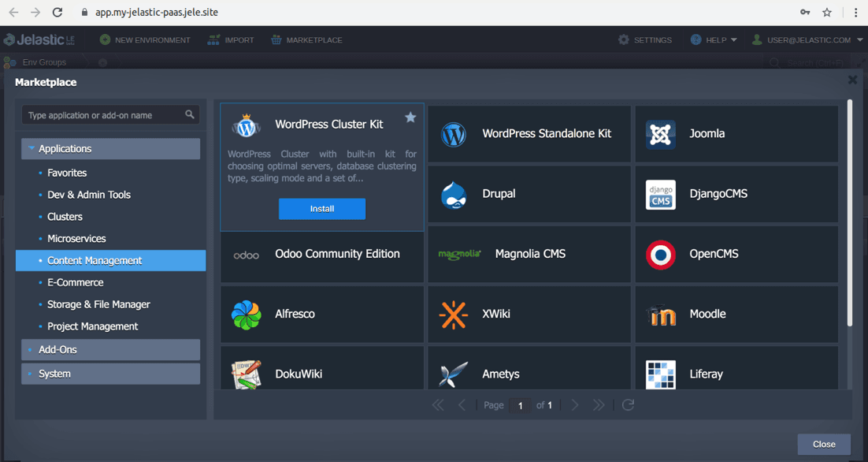Click Marketplace in the top bar
The image size is (868, 462).
point(306,40)
